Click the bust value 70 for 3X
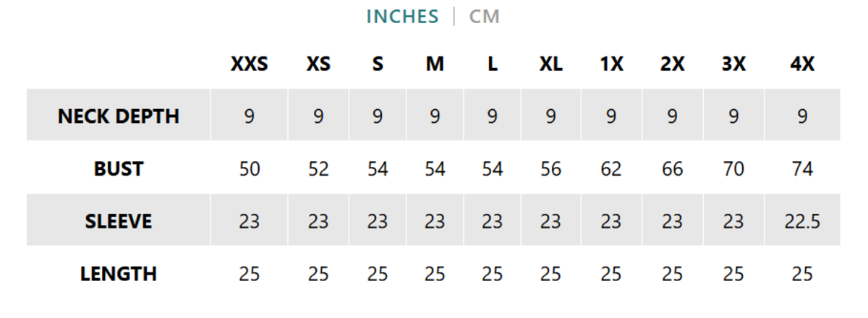868x318 pixels. tap(733, 169)
